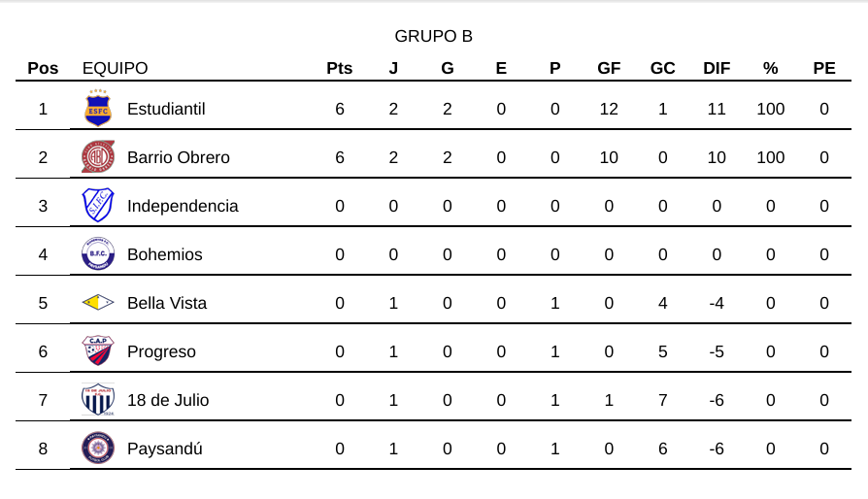The height and width of the screenshot is (499, 868).
Task: Click the Bohemios round crest
Action: pyautogui.click(x=98, y=254)
